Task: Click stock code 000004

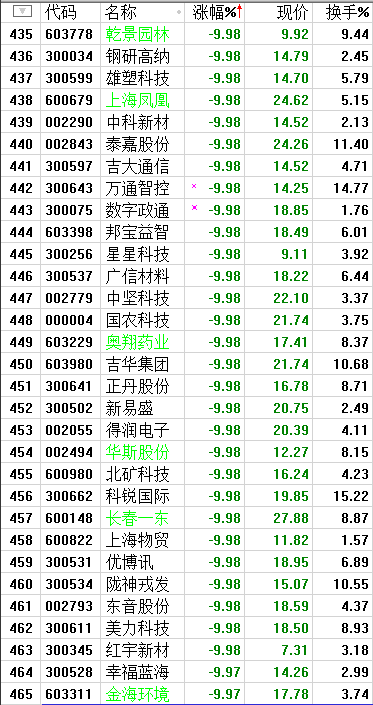Action: (x=69, y=321)
